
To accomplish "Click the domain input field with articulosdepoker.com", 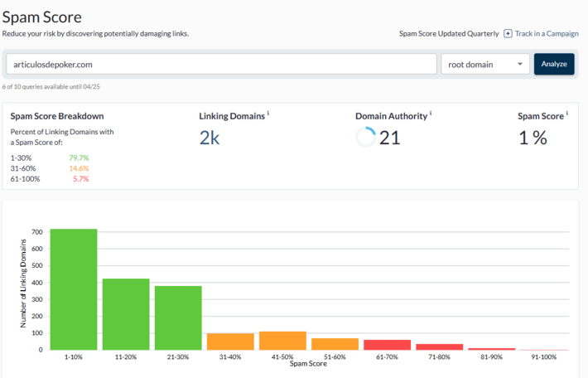I will pyautogui.click(x=222, y=64).
